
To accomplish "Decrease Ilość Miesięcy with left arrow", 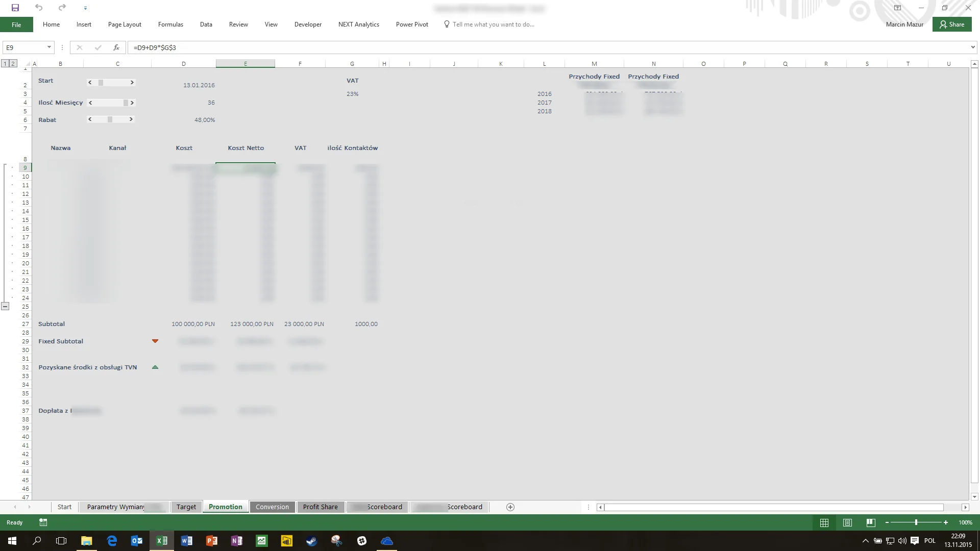I will click(90, 103).
